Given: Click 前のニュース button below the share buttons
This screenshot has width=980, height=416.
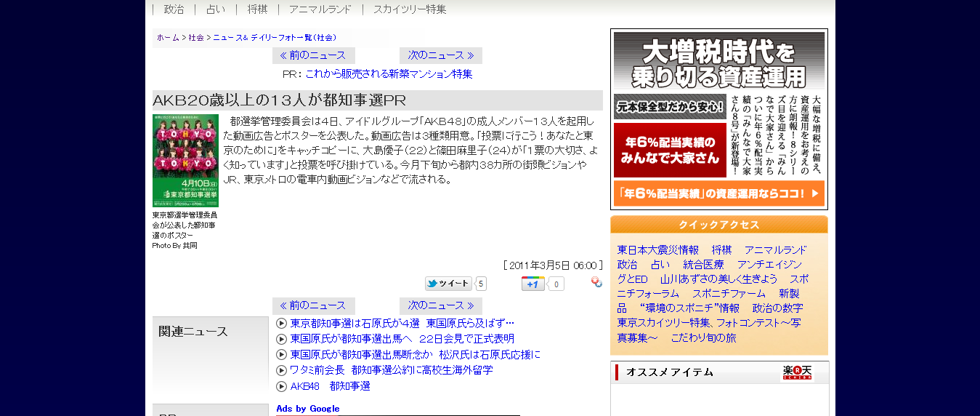Looking at the screenshot, I should pos(314,305).
